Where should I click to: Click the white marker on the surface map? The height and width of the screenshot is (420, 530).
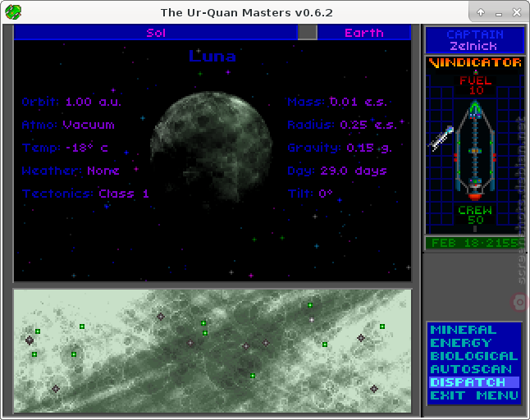(312, 319)
